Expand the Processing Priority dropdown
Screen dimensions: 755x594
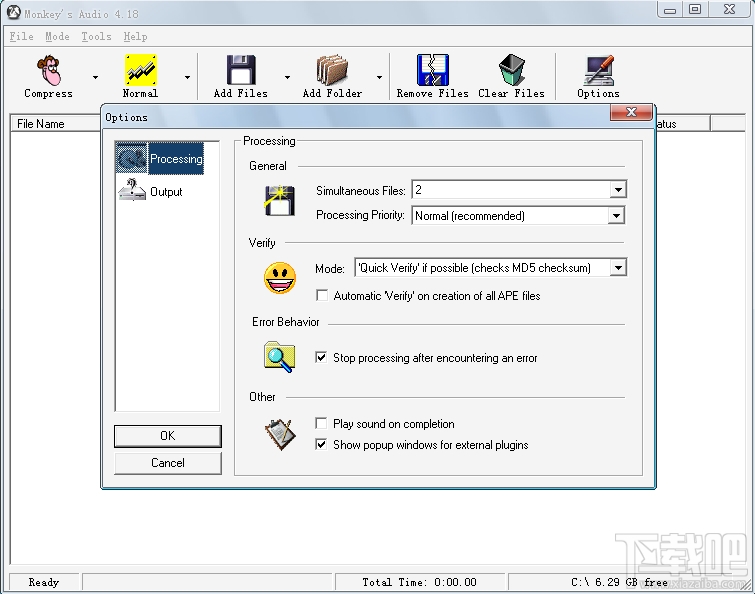click(616, 216)
